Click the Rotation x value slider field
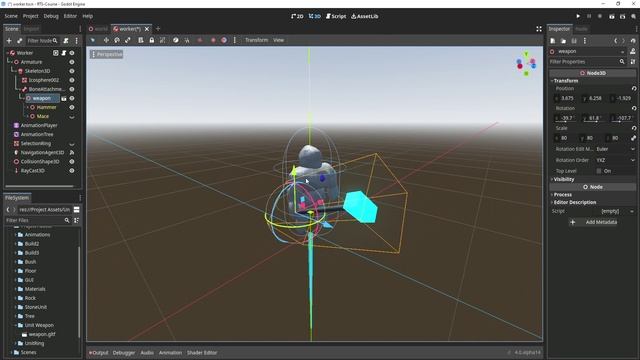Screen dimensions: 640x360 565,118
